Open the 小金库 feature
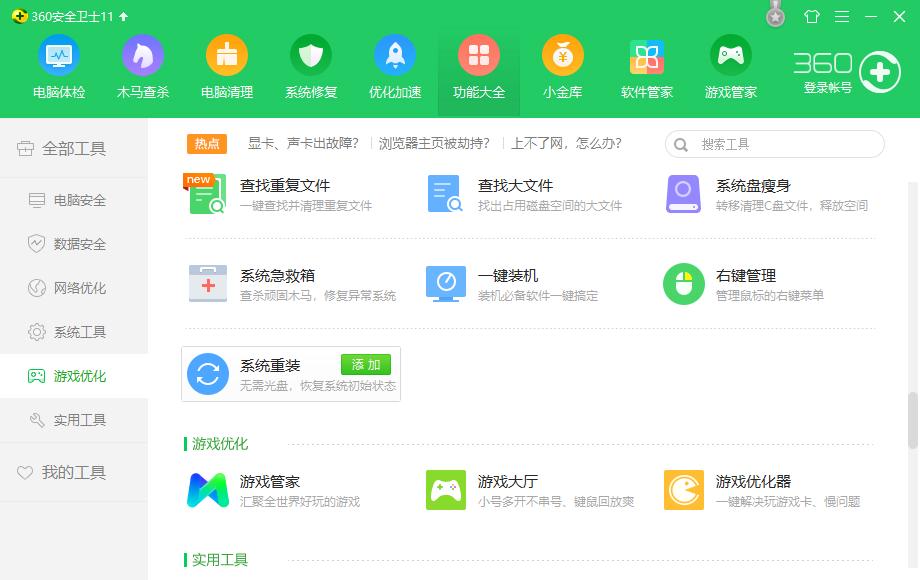This screenshot has width=920, height=580. [562, 65]
